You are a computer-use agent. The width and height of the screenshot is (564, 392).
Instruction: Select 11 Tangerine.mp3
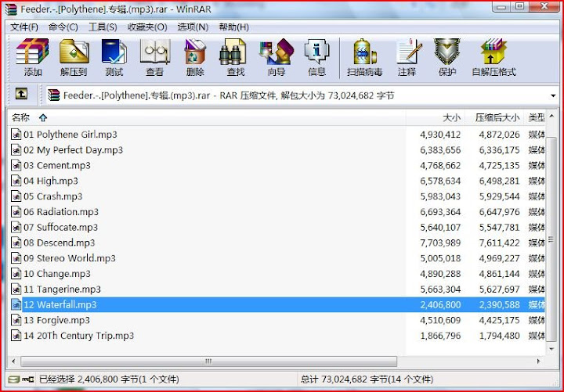pos(62,289)
